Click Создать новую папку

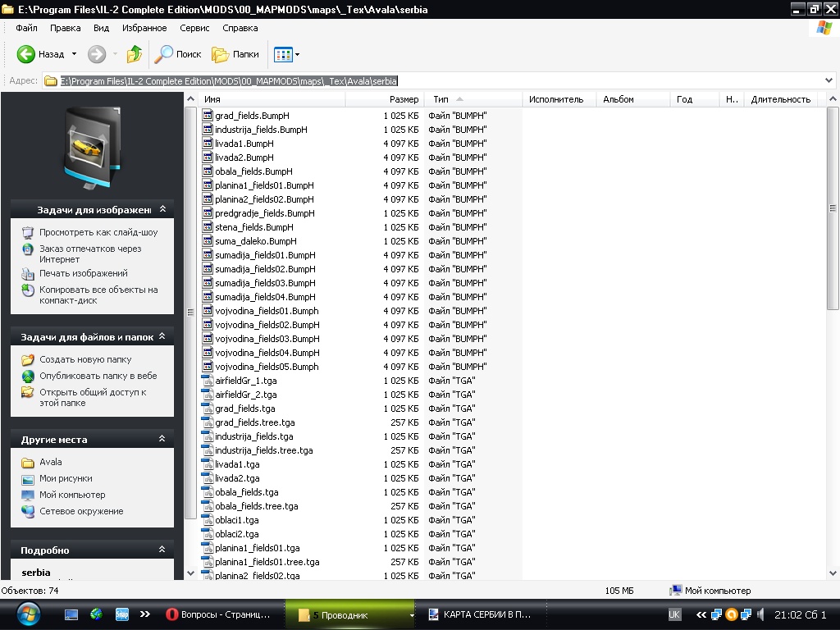point(85,359)
